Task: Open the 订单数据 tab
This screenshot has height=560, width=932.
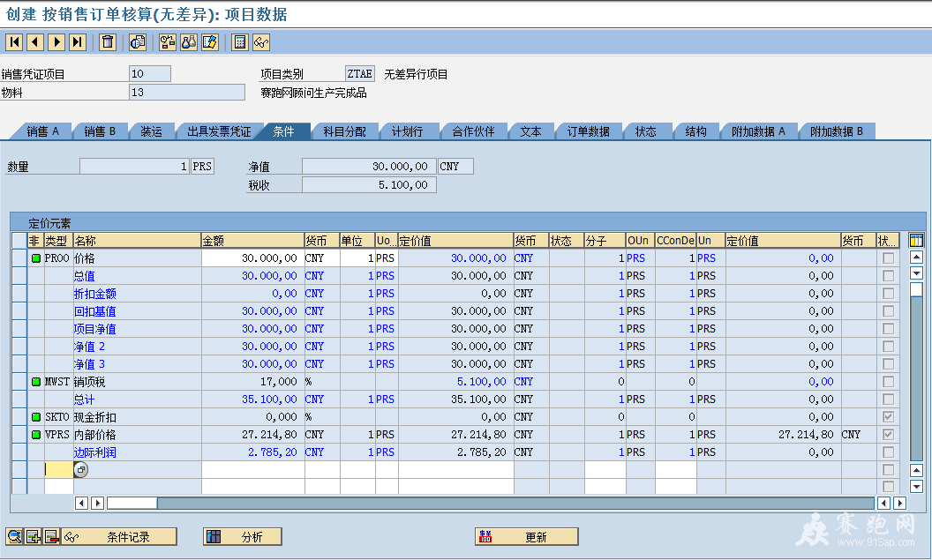Action: [x=588, y=131]
